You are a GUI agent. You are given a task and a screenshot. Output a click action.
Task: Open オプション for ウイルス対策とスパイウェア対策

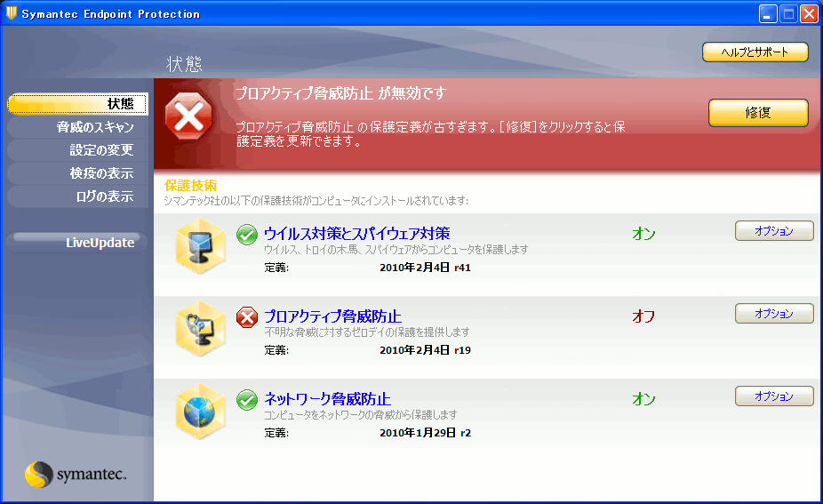pos(774,231)
